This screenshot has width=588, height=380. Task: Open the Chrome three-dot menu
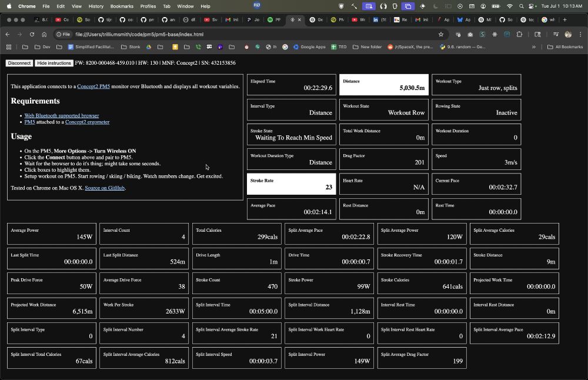pos(580,34)
